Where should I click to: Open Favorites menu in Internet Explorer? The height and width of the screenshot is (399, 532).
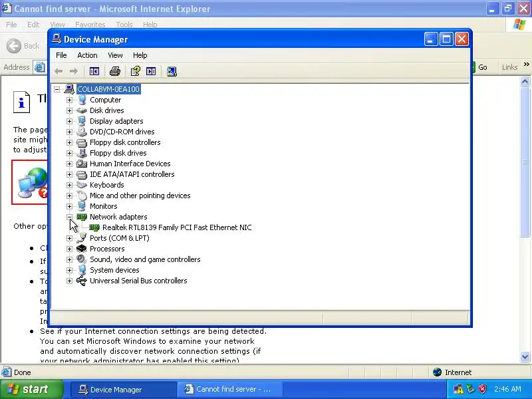[x=90, y=25]
